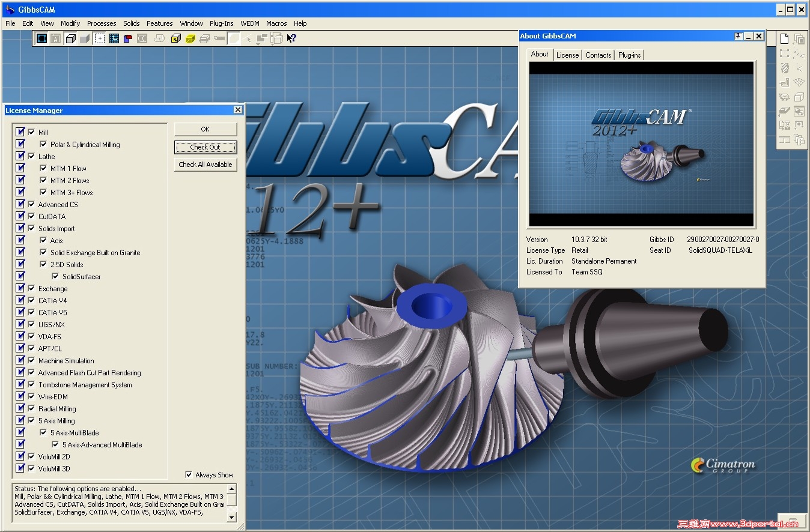Click the status box scroll-down arrow

click(x=232, y=516)
